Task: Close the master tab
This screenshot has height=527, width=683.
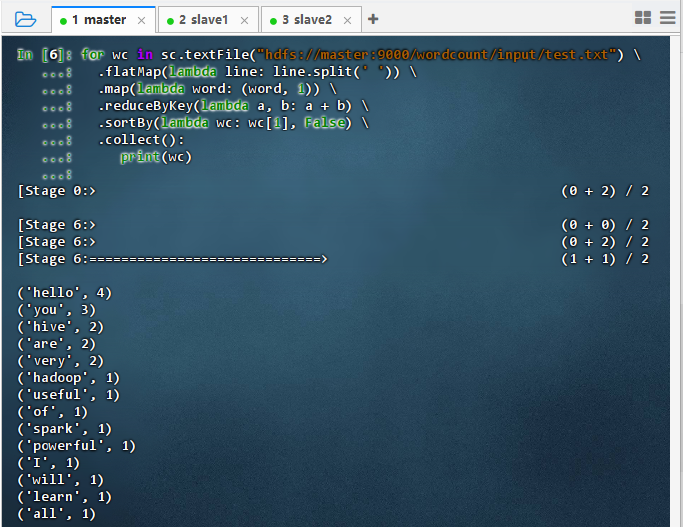Action: coord(141,20)
